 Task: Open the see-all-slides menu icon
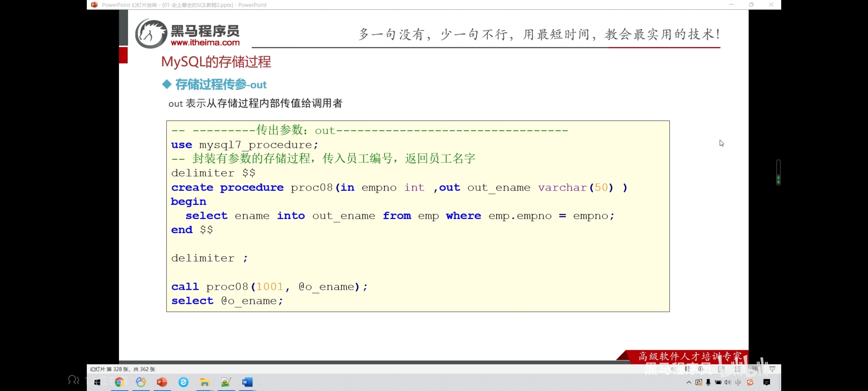[687, 369]
